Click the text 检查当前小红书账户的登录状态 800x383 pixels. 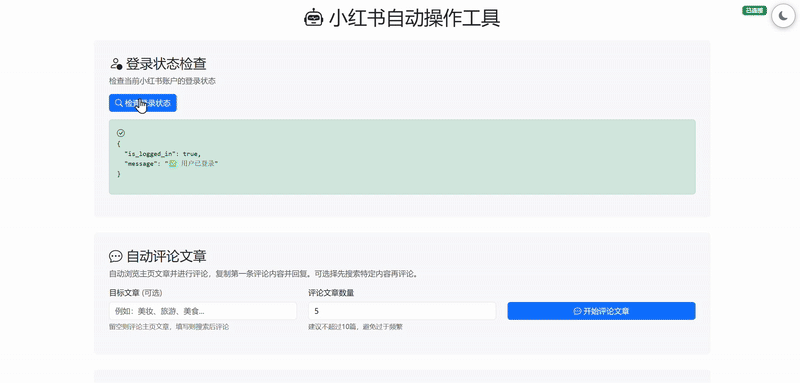[162, 81]
